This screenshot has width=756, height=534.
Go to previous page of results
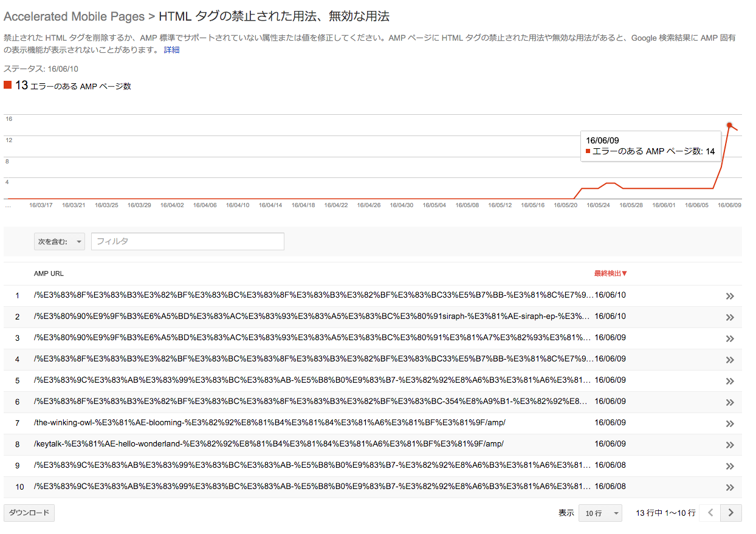tap(710, 513)
